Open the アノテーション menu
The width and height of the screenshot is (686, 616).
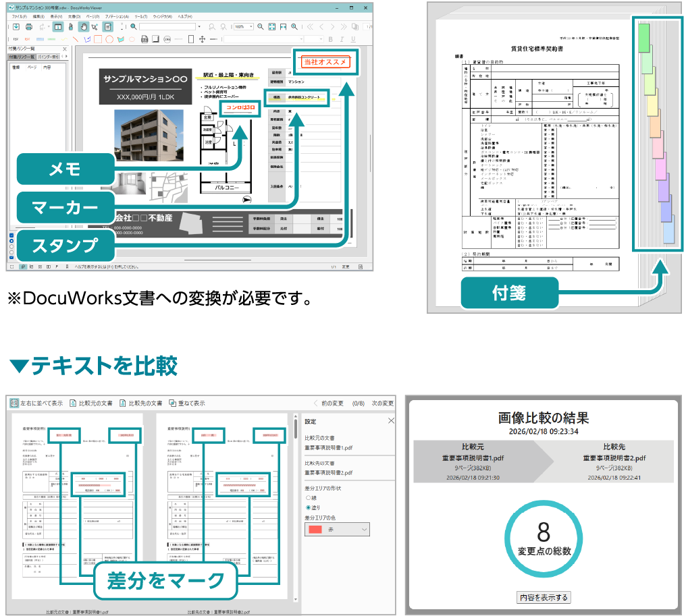tap(117, 16)
